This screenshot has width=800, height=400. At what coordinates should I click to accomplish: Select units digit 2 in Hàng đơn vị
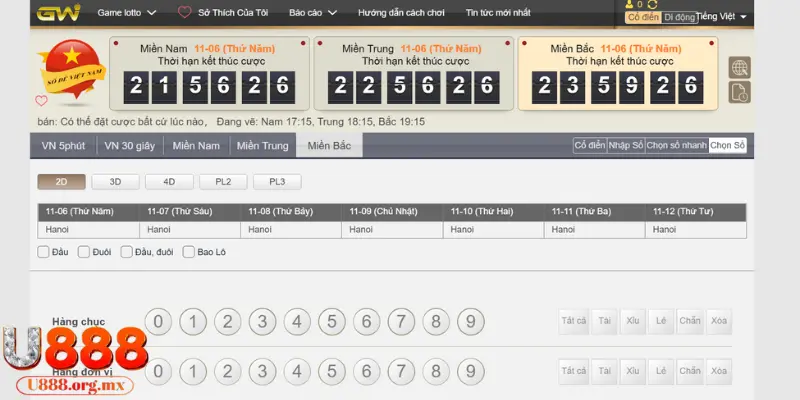click(x=228, y=371)
